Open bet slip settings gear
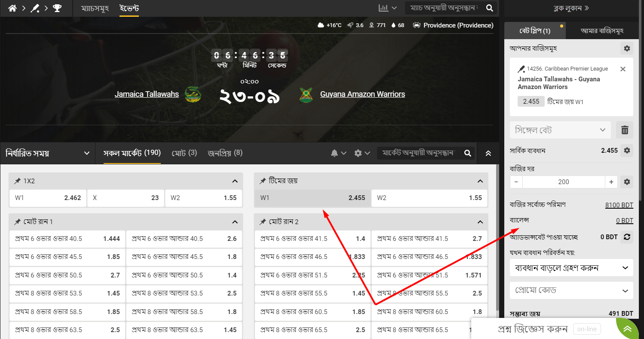This screenshot has width=644, height=339. pos(627,49)
